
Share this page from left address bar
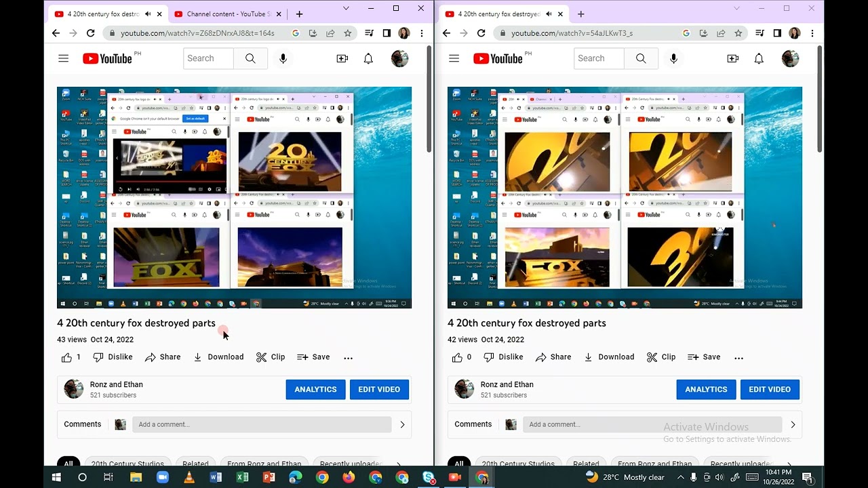click(x=330, y=33)
